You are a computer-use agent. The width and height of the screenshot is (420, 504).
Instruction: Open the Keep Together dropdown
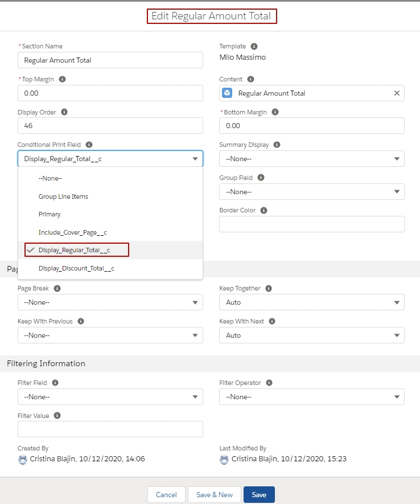(x=311, y=302)
